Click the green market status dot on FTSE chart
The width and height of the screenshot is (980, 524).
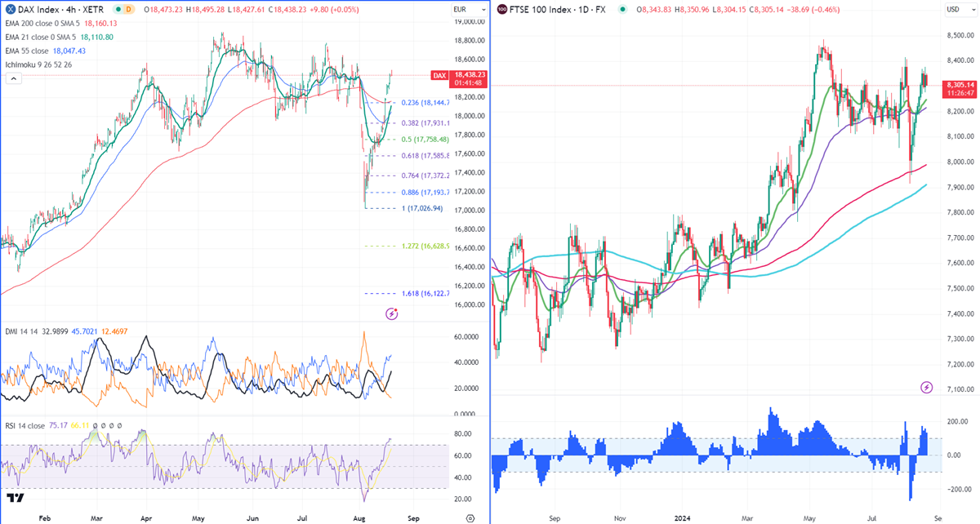[624, 9]
